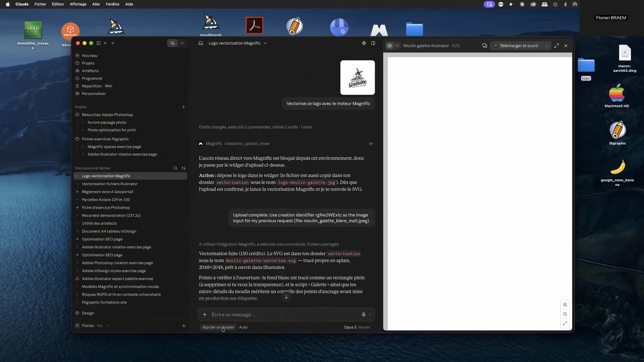Image resolution: width=644 pixels, height=362 pixels.
Task: Switch to code mode toggle
Action: click(182, 43)
